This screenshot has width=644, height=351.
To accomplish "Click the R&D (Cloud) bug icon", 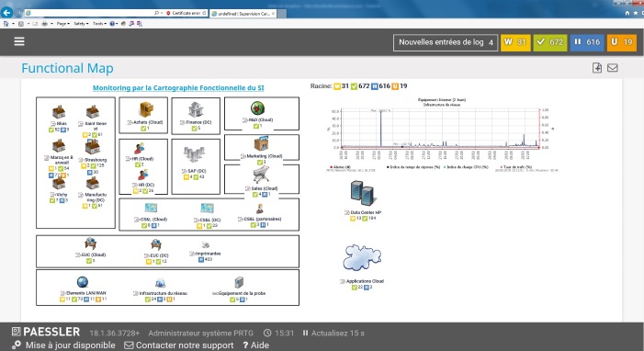I will click(257, 108).
